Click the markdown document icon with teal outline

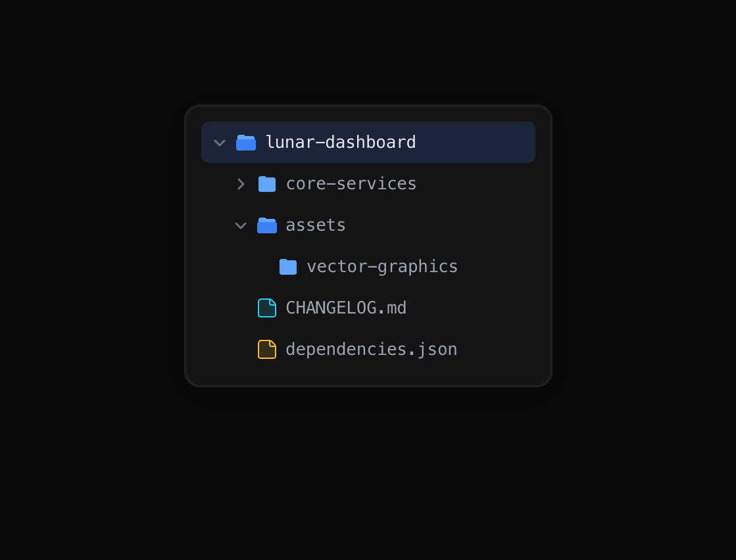click(x=267, y=308)
